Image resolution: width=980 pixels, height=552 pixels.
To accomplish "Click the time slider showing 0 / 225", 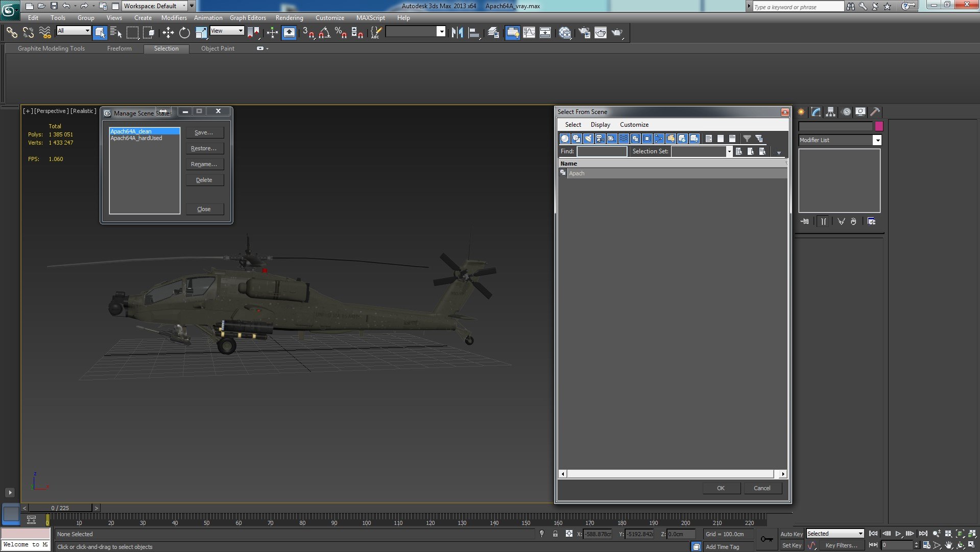I will (60, 508).
